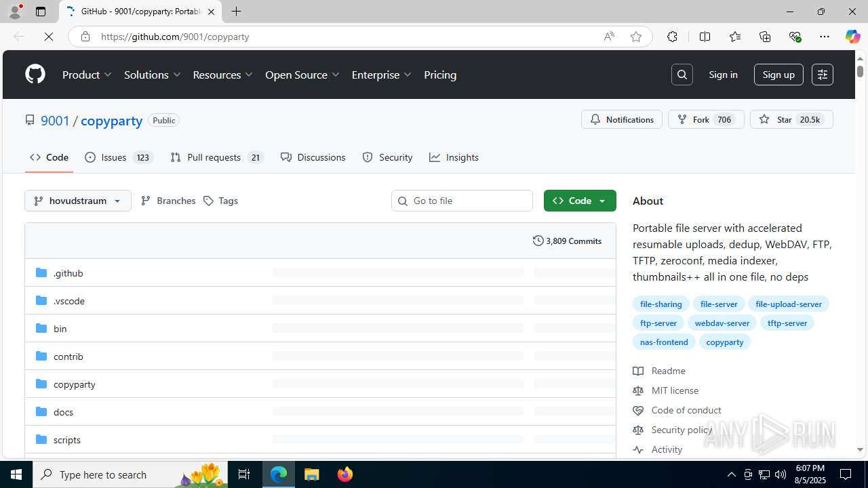
Task: Click the Go to file field
Action: coord(462,201)
